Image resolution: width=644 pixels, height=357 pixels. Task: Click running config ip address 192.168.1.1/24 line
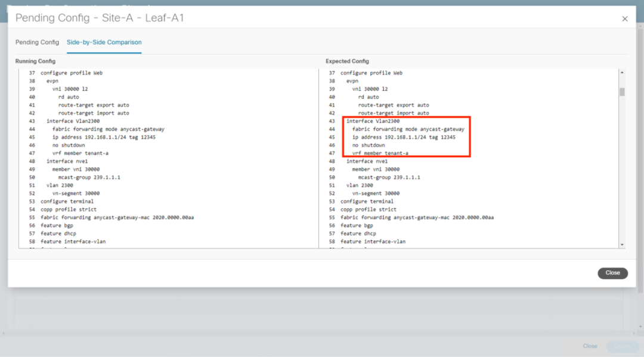104,138
